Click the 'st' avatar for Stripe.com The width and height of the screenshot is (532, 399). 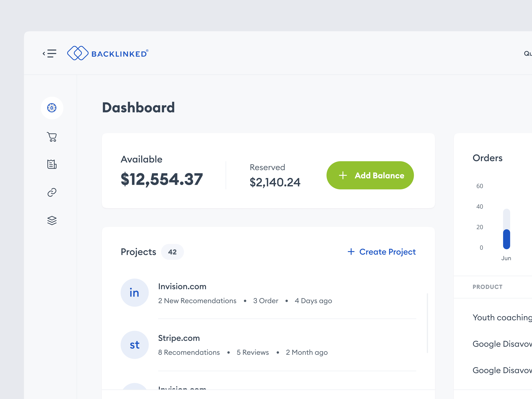[x=134, y=344]
